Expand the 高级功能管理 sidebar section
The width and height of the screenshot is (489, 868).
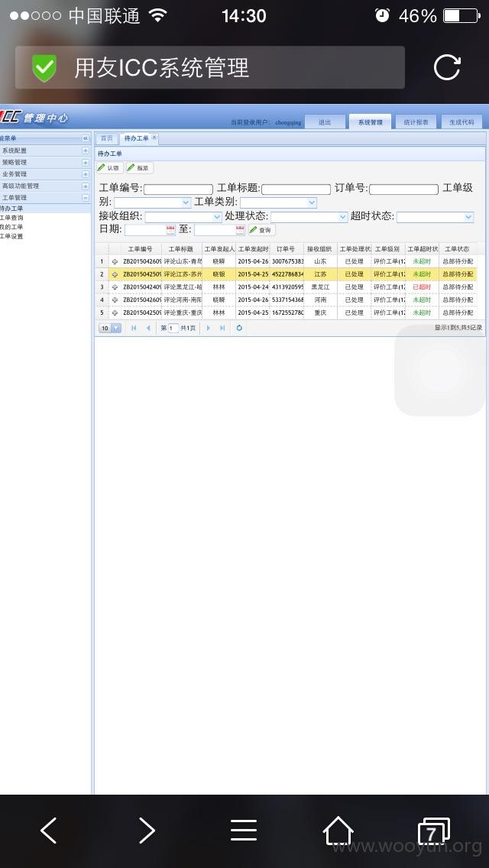click(86, 186)
